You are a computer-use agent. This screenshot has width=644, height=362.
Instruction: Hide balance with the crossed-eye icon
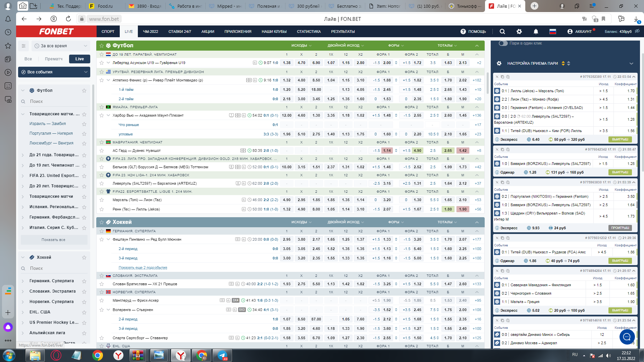(x=637, y=31)
